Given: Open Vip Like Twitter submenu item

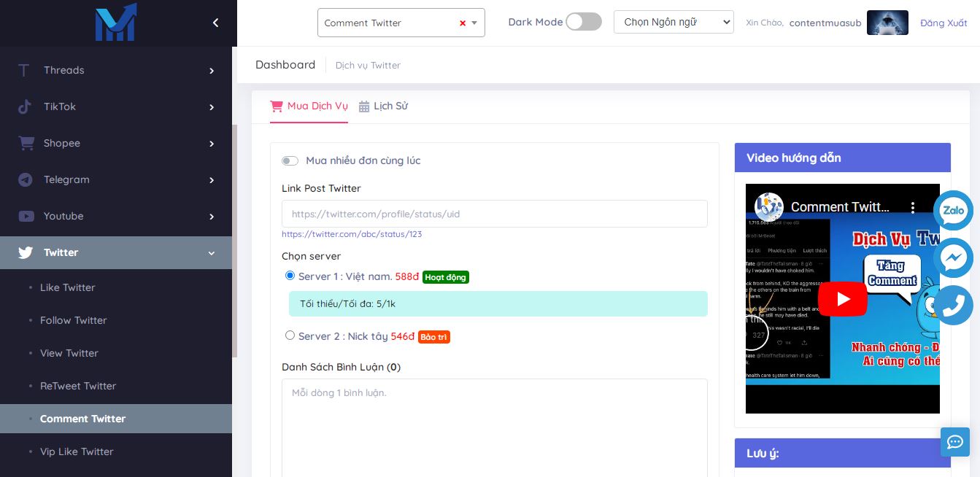Looking at the screenshot, I should pos(116,451).
